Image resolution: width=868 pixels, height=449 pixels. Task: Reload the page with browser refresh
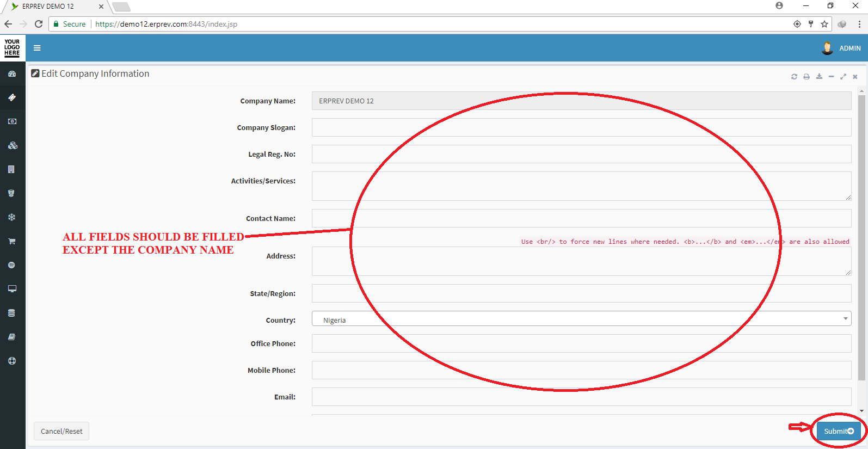point(39,24)
